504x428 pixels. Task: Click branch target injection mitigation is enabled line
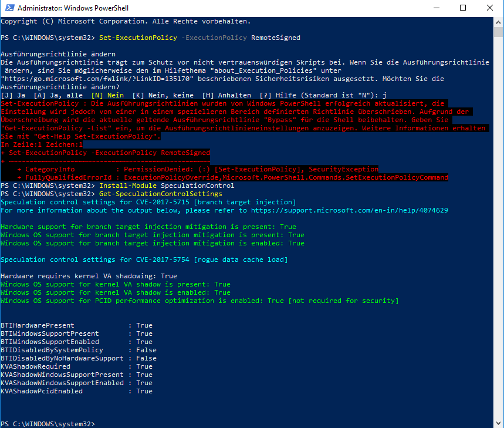pos(153,243)
